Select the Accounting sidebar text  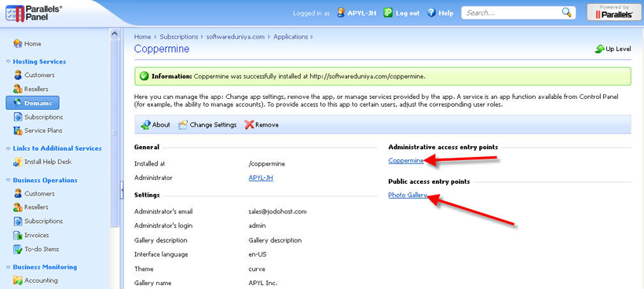click(x=41, y=280)
